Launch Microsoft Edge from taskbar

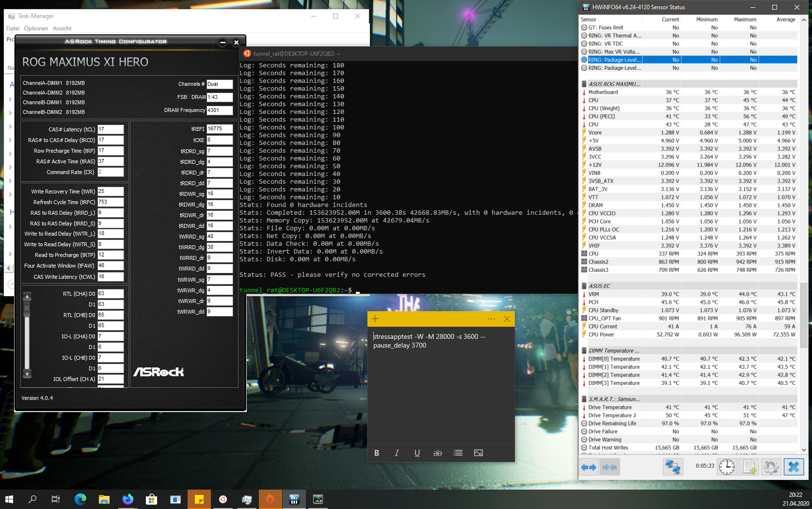click(x=80, y=499)
